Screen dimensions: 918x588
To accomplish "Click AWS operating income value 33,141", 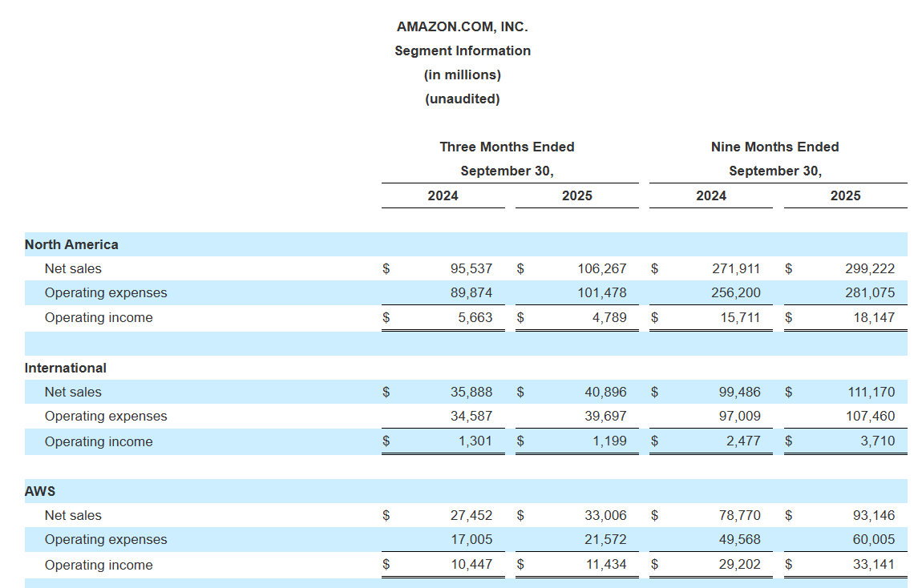I will pyautogui.click(x=874, y=564).
